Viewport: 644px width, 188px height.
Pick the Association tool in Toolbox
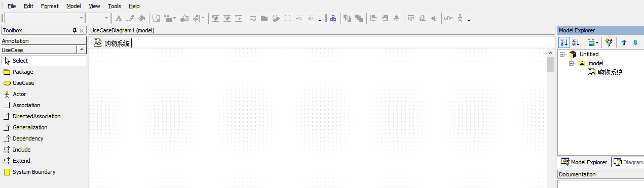click(44, 105)
